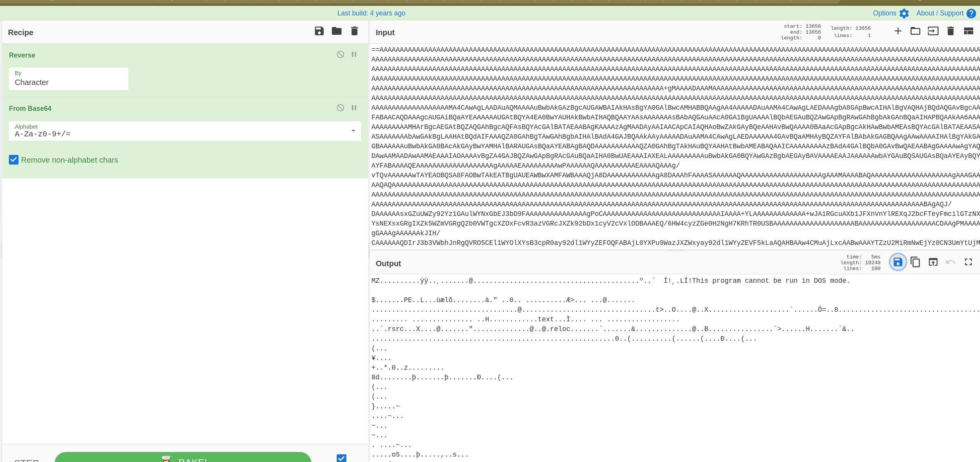
Task: Load a saved recipe
Action: coord(336,31)
